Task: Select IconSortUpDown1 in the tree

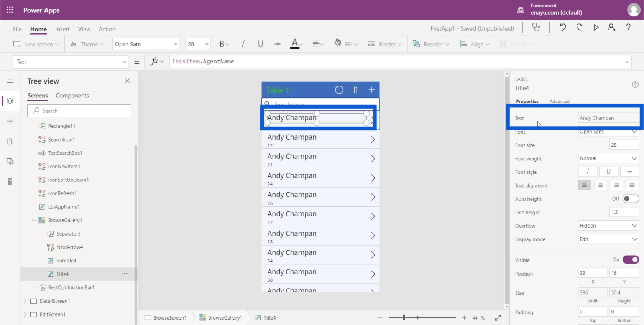Action: (68, 180)
